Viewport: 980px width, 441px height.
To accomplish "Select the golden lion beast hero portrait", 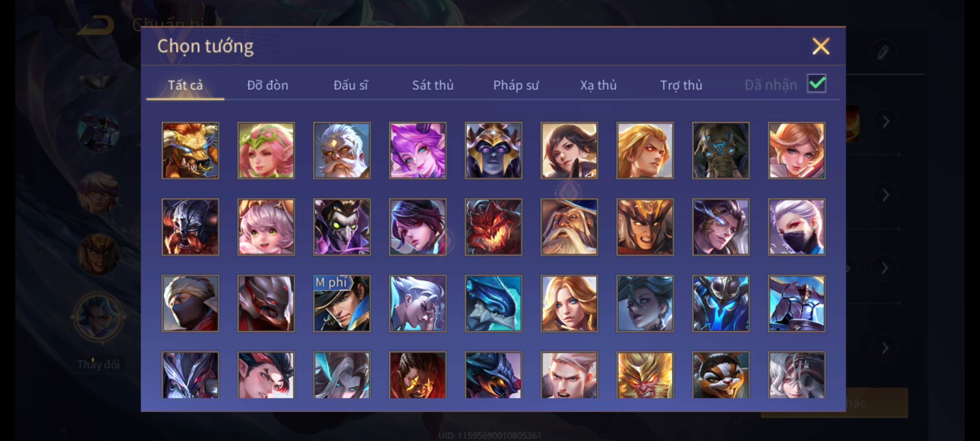I will [x=190, y=150].
